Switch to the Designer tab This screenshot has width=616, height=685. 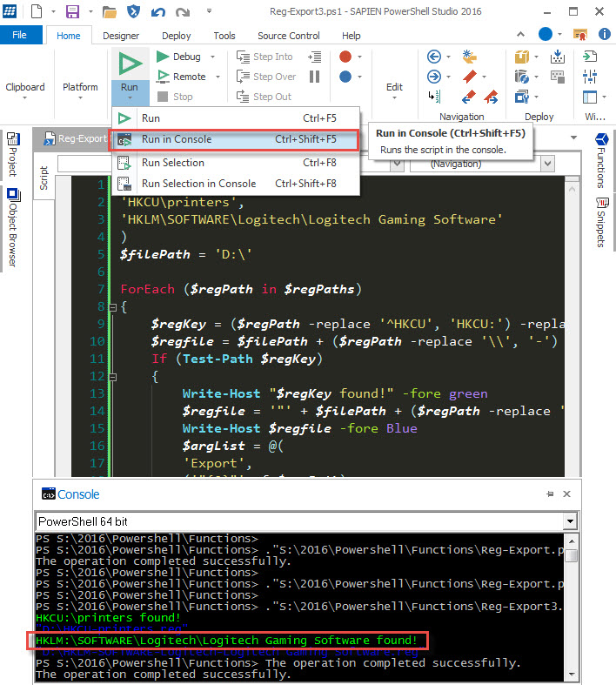tap(121, 36)
